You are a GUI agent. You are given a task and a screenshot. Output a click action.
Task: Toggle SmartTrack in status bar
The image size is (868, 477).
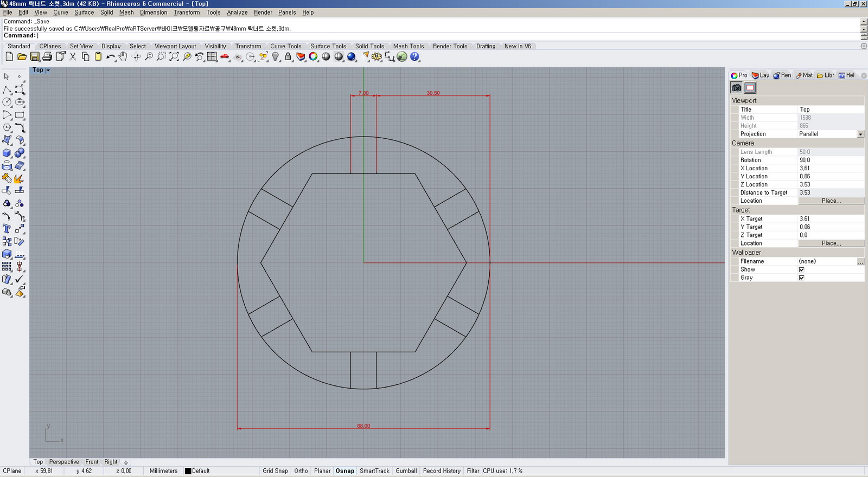tap(375, 471)
